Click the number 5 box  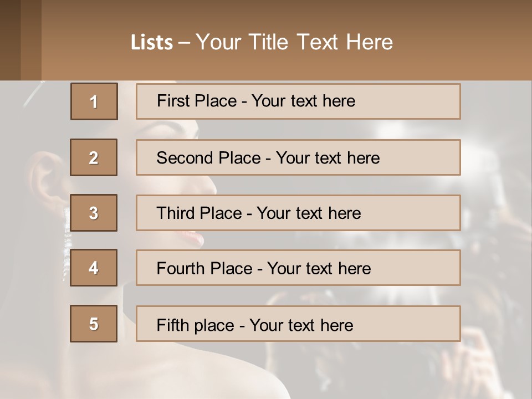(x=94, y=324)
